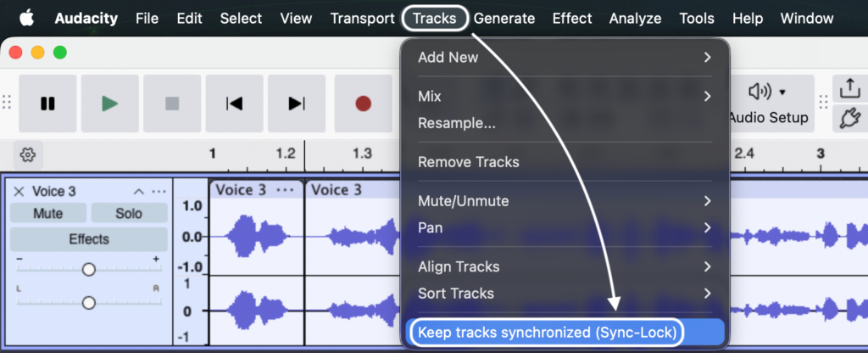This screenshot has height=353, width=868.
Task: Click the Pause transport button
Action: coord(47,104)
